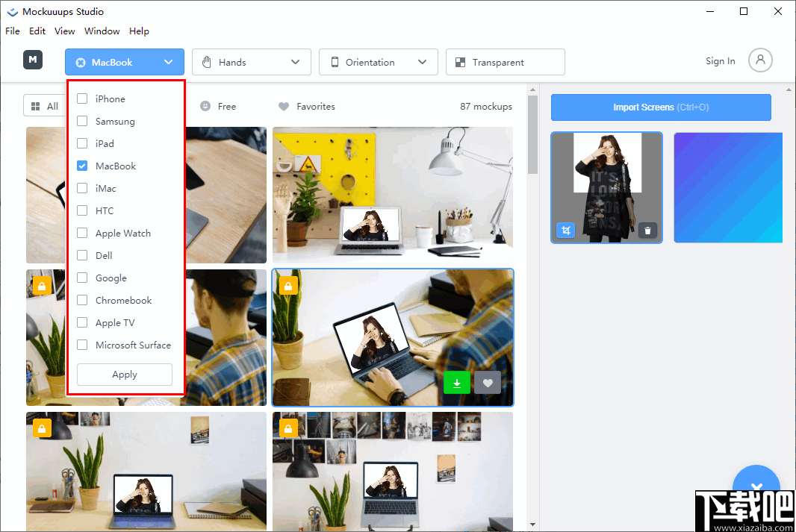This screenshot has height=532, width=796.
Task: Uncheck the MacBook checkbox
Action: coord(82,166)
